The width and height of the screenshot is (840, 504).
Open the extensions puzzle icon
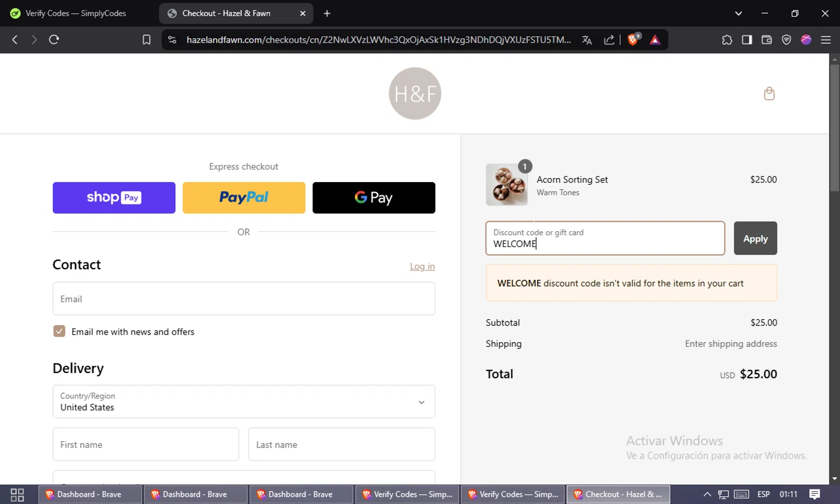tap(727, 40)
